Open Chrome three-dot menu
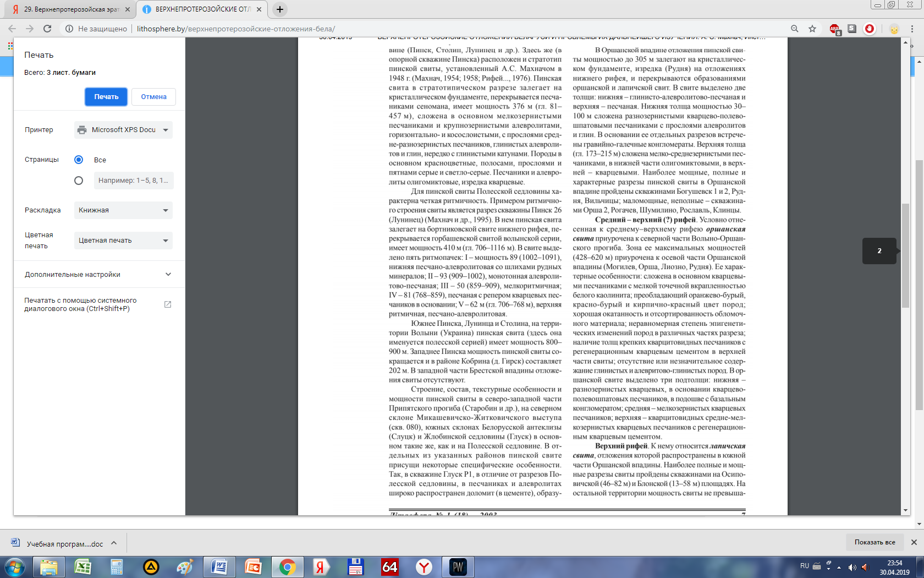 coord(912,29)
